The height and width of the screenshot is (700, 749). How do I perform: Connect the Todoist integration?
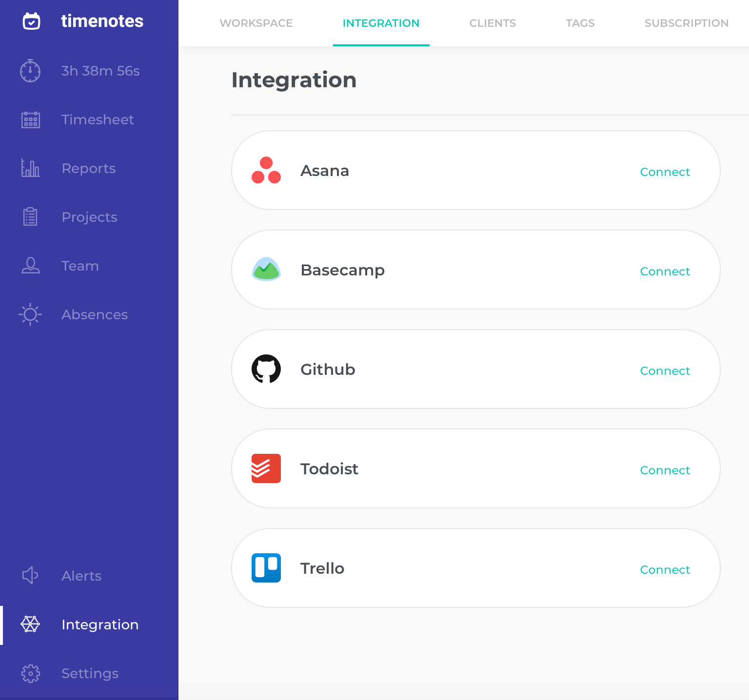(x=665, y=470)
